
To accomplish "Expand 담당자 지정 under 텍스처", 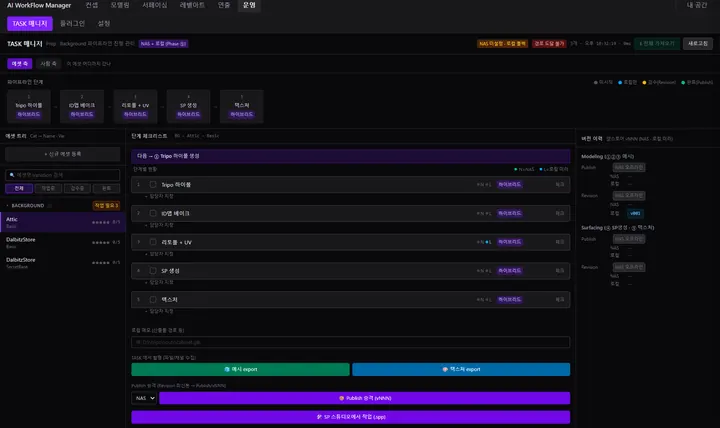I will pyautogui.click(x=159, y=311).
